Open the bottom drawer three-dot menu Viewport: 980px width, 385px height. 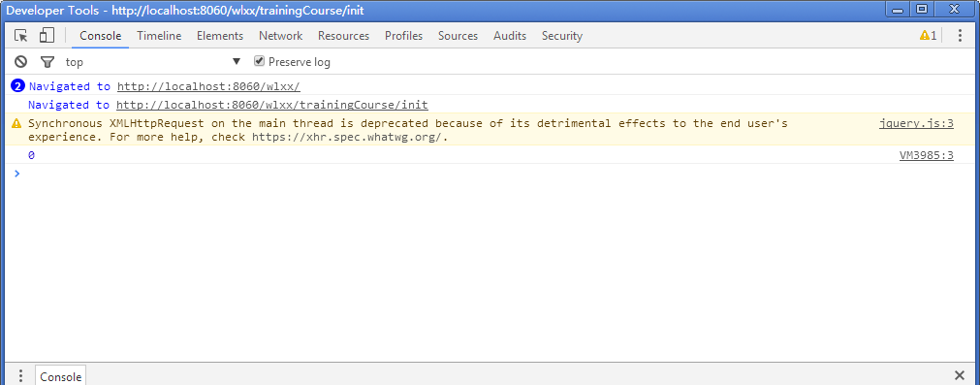pos(20,376)
